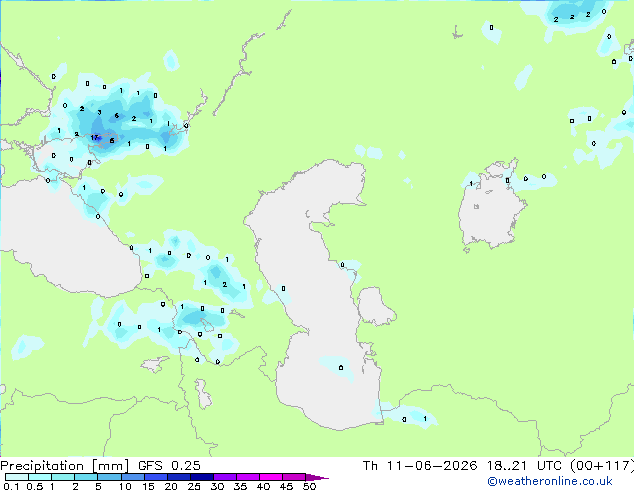The width and height of the screenshot is (634, 490).
Task: Click the 20–25 mm legend color swatch
Action: click(x=179, y=477)
